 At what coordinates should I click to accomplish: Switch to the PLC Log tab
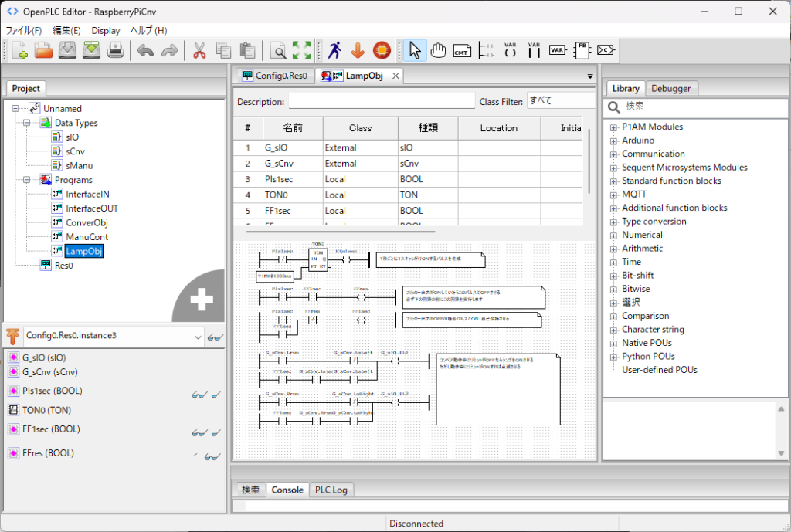point(331,490)
